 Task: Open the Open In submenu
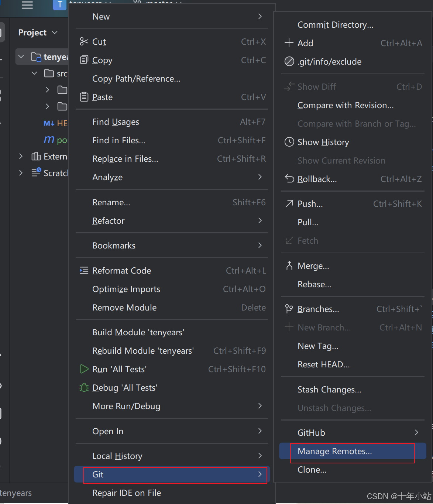[x=172, y=431]
